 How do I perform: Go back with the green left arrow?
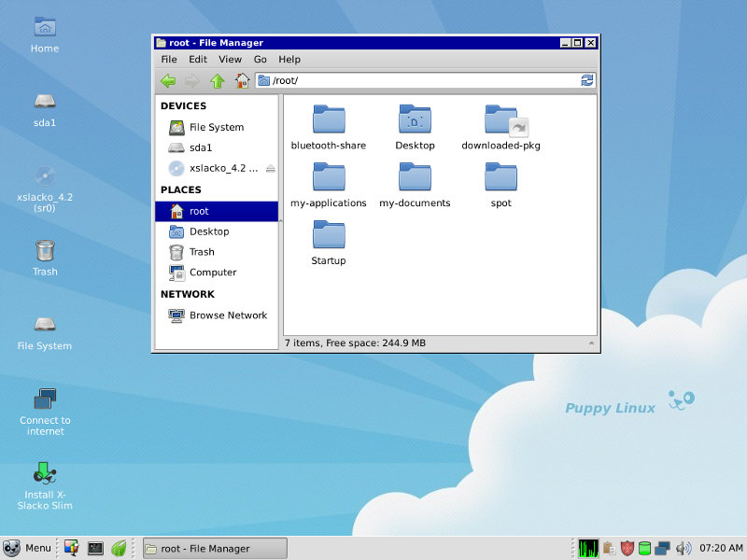coord(168,81)
